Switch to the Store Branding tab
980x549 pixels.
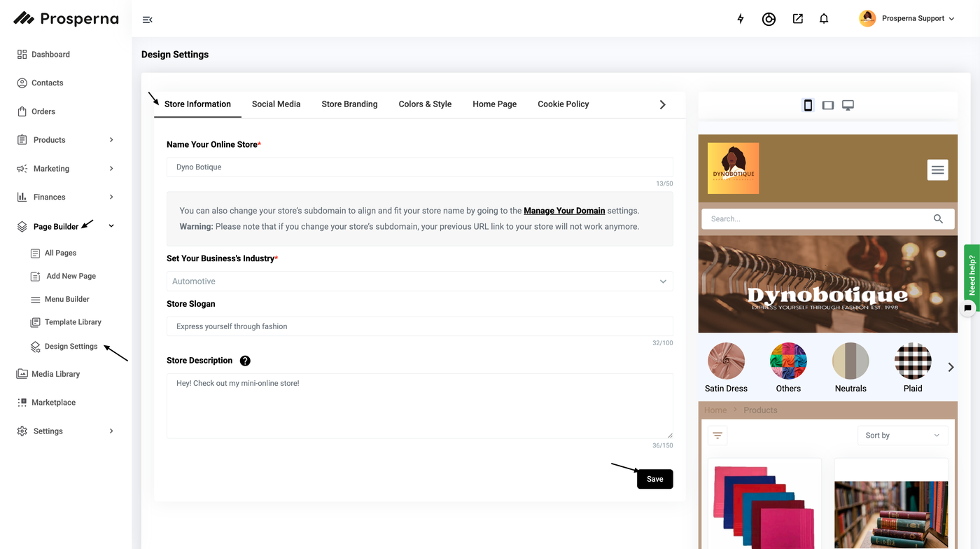349,104
